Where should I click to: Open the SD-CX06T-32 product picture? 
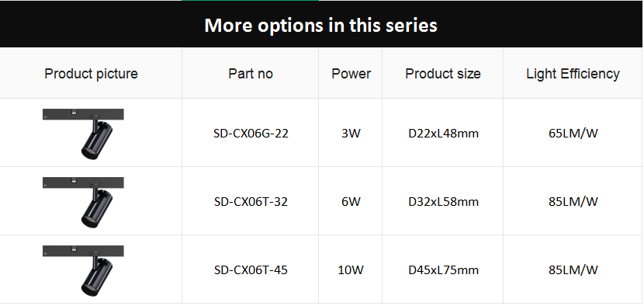(x=83, y=202)
